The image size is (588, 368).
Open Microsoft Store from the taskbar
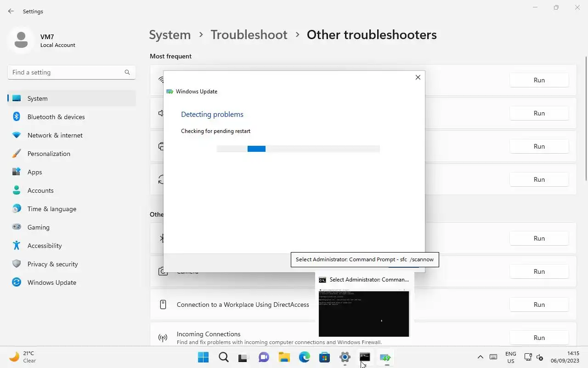324,357
